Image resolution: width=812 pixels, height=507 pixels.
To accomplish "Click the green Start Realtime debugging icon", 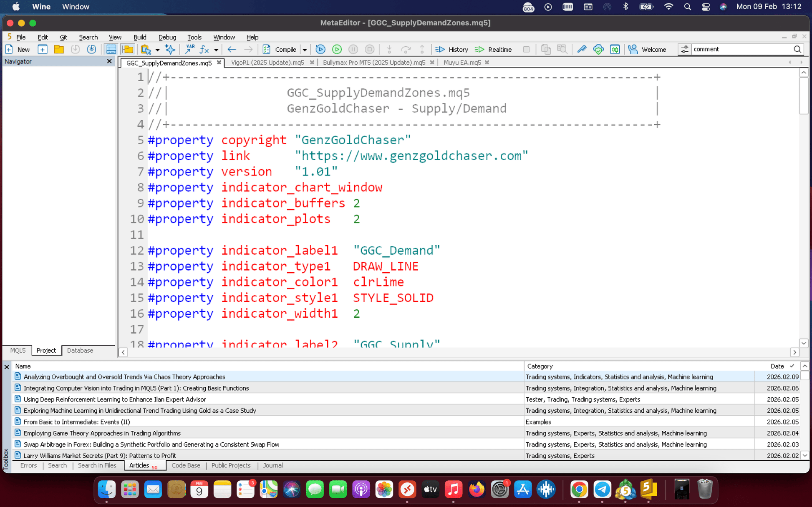I will [x=337, y=49].
